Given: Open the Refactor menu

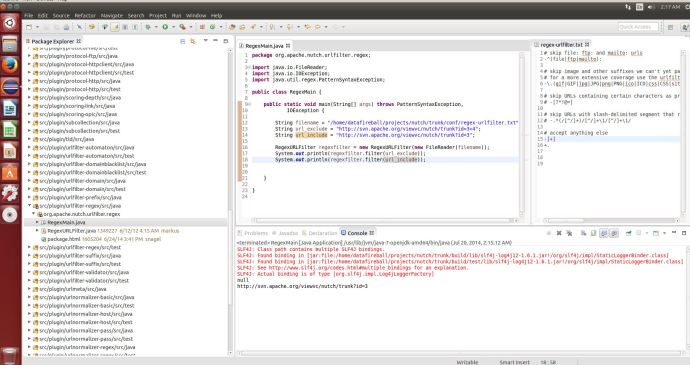Looking at the screenshot, I should click(85, 15).
